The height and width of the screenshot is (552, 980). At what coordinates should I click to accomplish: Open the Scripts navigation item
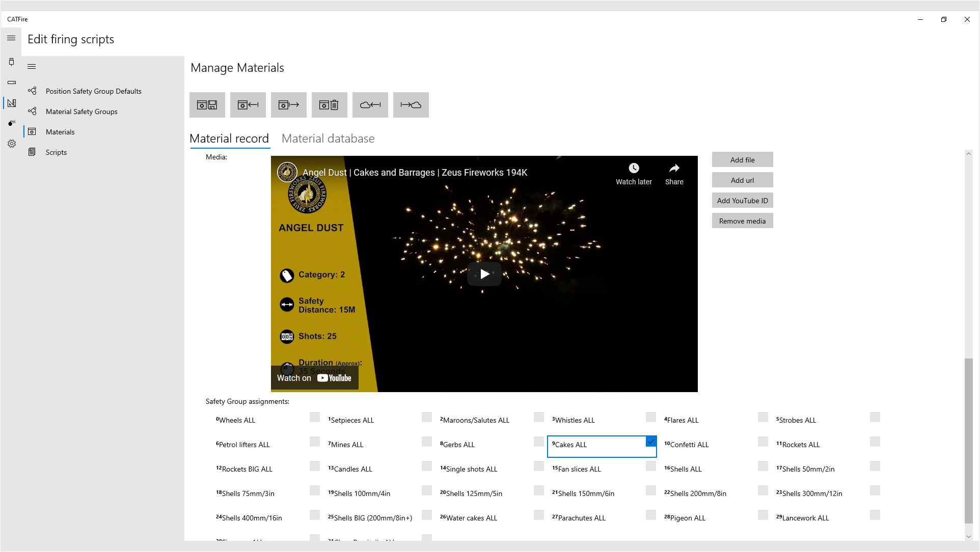tap(56, 152)
